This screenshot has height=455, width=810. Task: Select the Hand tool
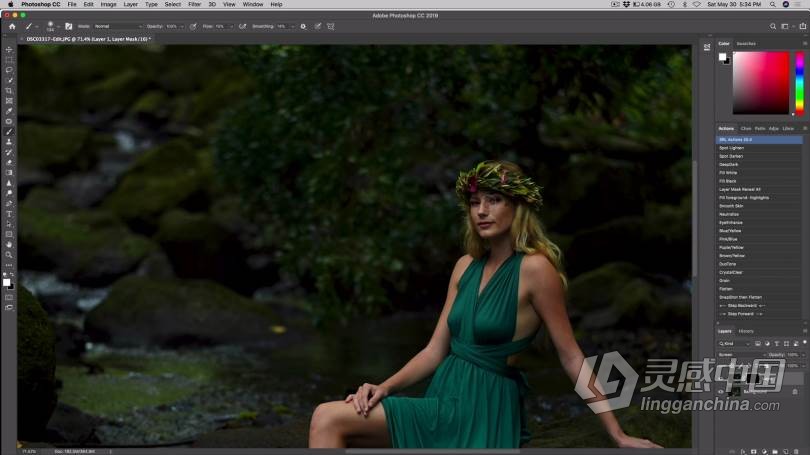tap(9, 245)
